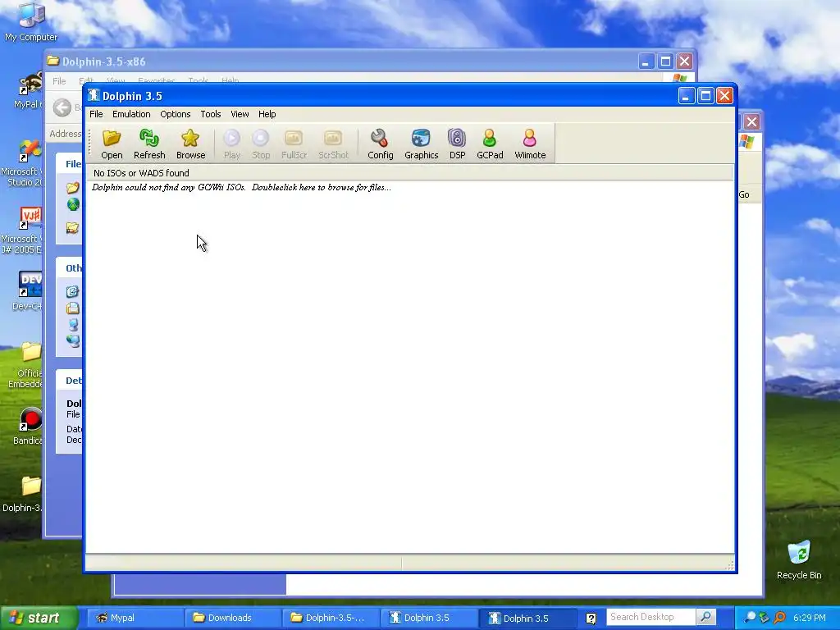
Task: Open the Emulation menu
Action: click(x=131, y=114)
